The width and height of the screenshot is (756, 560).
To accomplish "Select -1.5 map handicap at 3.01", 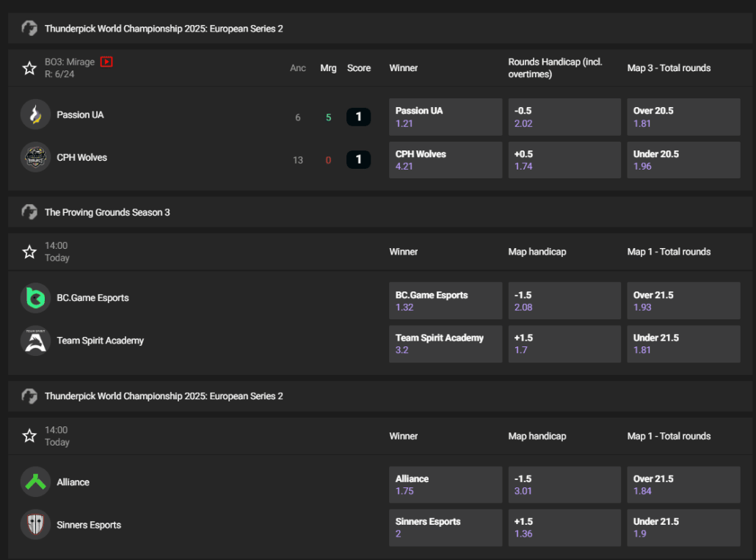I will click(564, 485).
